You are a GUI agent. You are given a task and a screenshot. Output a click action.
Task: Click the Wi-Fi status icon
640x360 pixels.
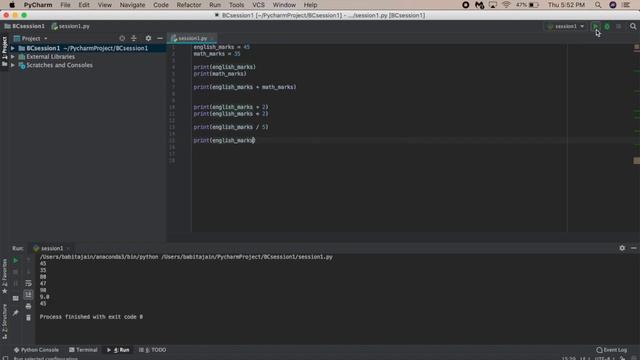[x=507, y=5]
